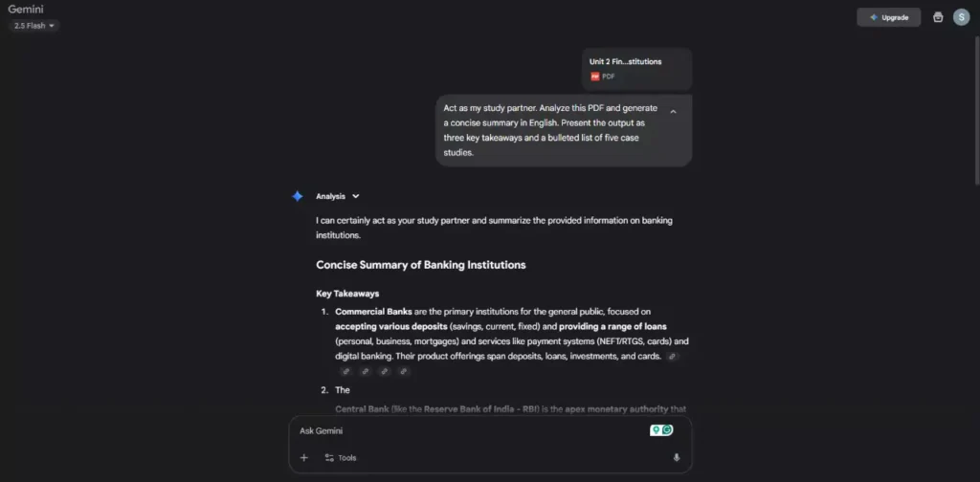980x482 pixels.
Task: Click the source link chip after 'and cards.'
Action: [672, 357]
